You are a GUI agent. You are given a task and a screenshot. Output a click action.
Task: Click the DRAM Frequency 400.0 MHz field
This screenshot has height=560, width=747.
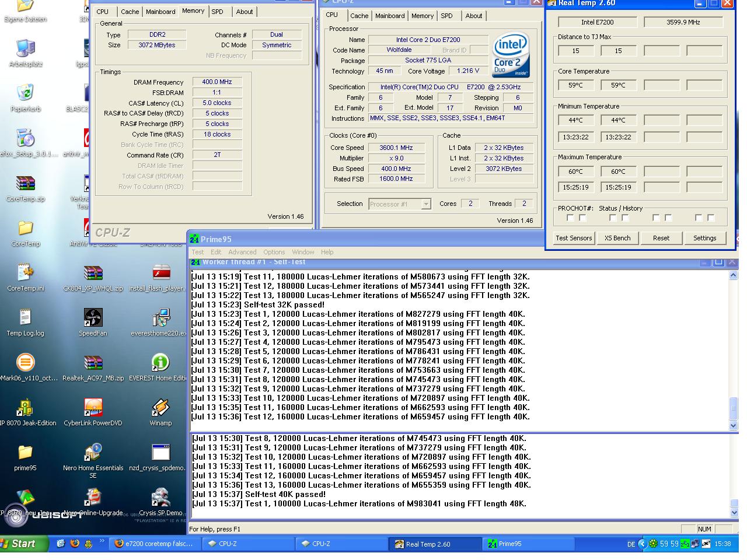[x=217, y=82]
